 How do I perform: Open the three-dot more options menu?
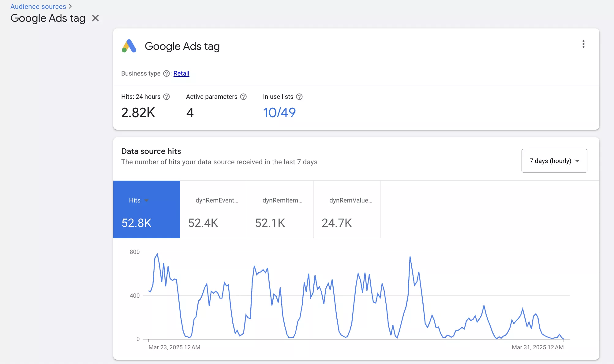[x=583, y=44]
